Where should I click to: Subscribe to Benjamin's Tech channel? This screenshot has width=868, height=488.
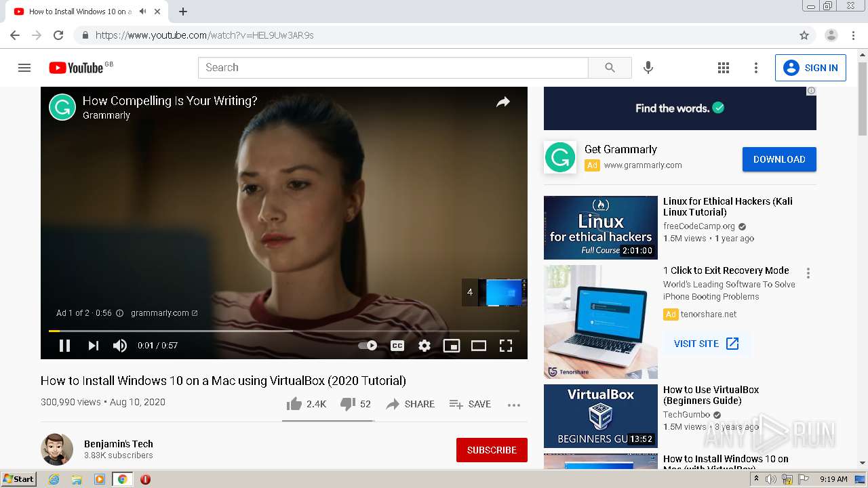[492, 450]
